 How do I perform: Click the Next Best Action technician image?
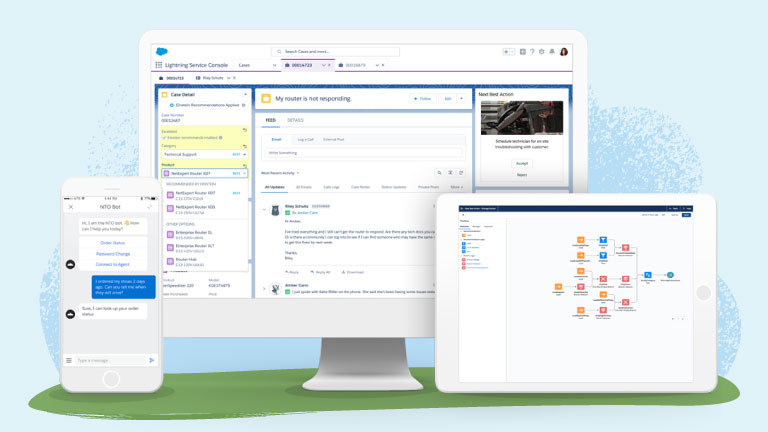522,118
